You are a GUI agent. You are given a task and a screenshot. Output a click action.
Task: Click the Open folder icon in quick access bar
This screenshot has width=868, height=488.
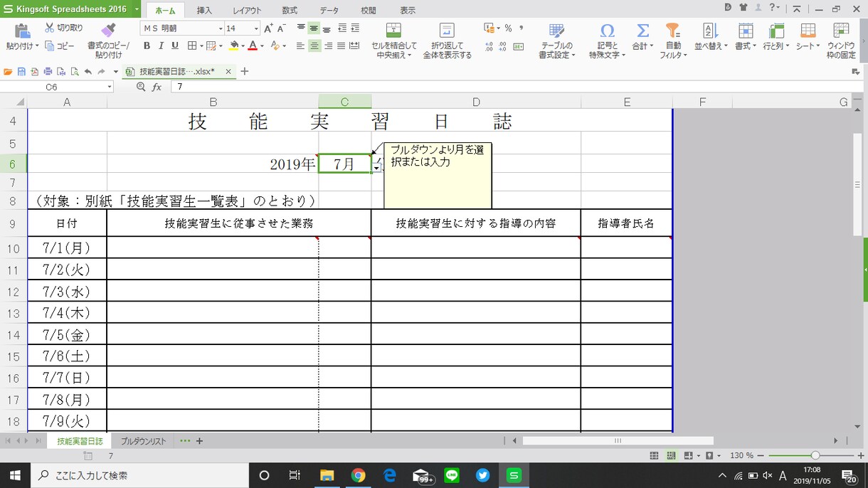[8, 72]
